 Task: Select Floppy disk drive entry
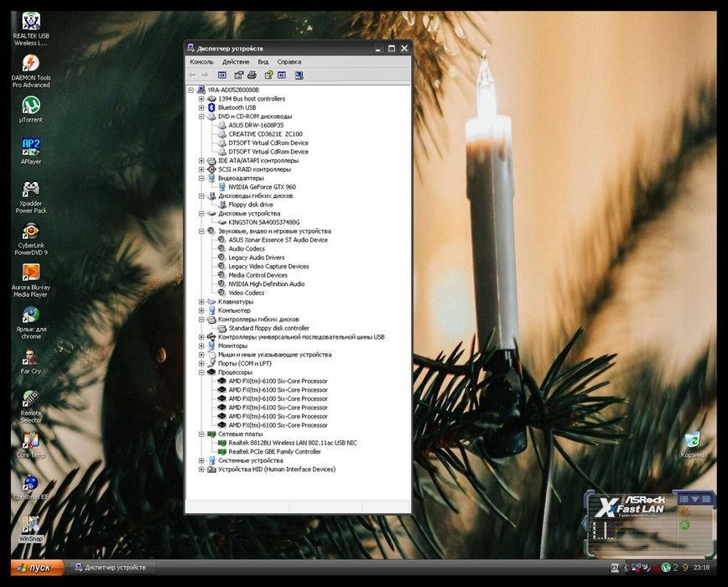pyautogui.click(x=251, y=205)
